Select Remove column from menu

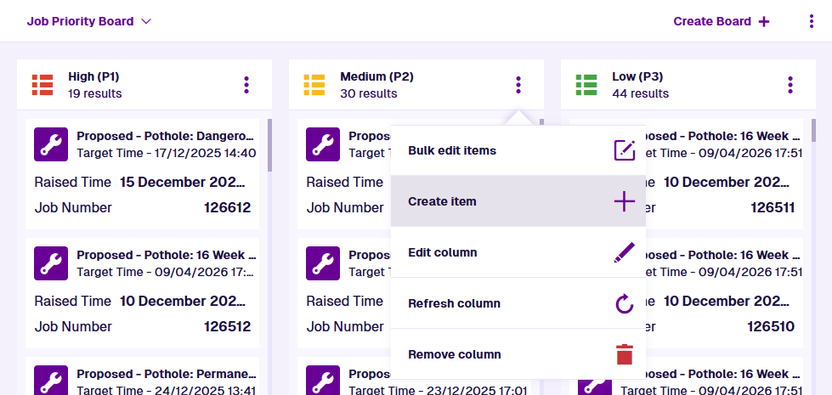(518, 354)
